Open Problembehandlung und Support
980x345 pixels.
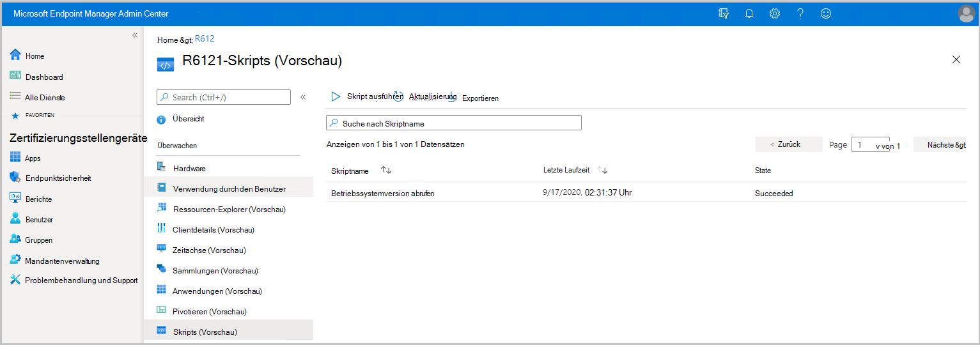coord(81,280)
